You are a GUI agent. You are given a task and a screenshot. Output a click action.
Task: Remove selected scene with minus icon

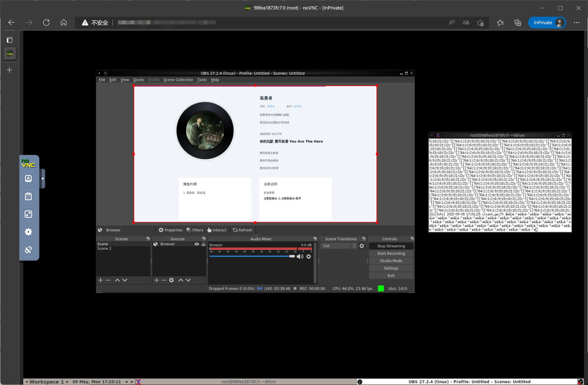click(x=108, y=280)
